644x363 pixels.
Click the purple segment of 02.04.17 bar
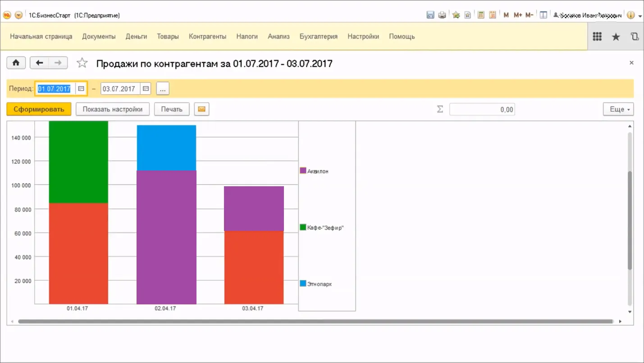coord(166,237)
